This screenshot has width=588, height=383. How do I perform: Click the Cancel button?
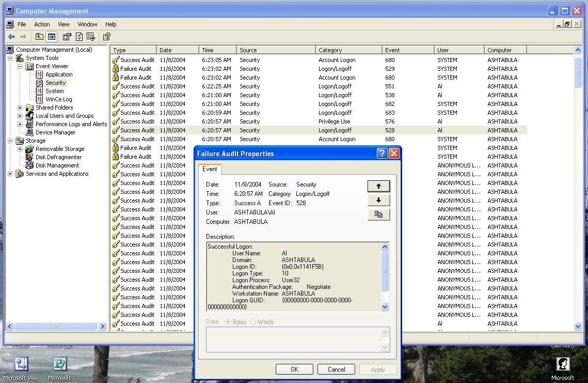[x=337, y=370]
